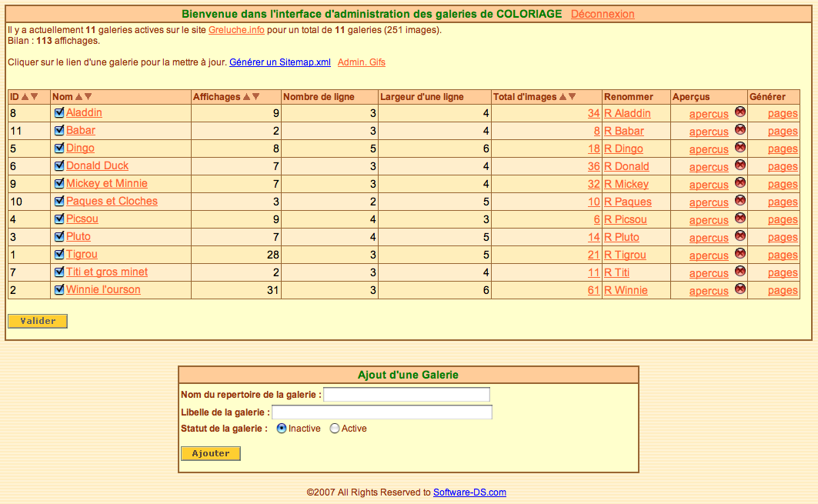The width and height of the screenshot is (818, 504).
Task: Select the Active status radio button
Action: 335,429
